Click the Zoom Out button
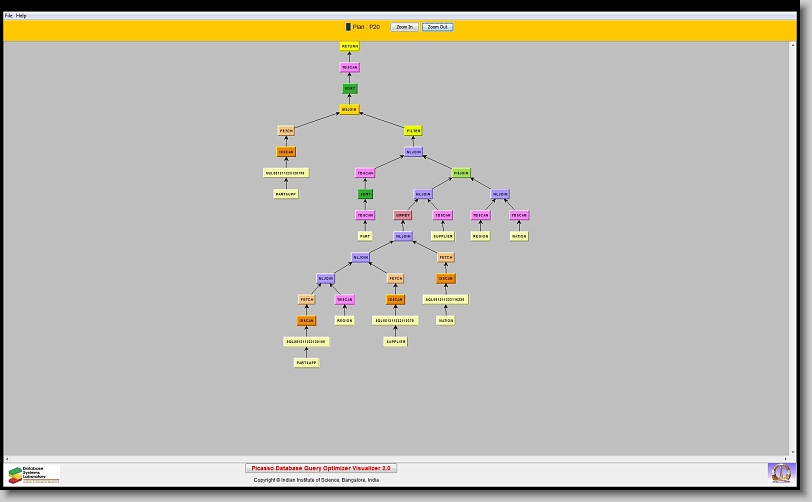The height and width of the screenshot is (502, 812). (x=437, y=27)
